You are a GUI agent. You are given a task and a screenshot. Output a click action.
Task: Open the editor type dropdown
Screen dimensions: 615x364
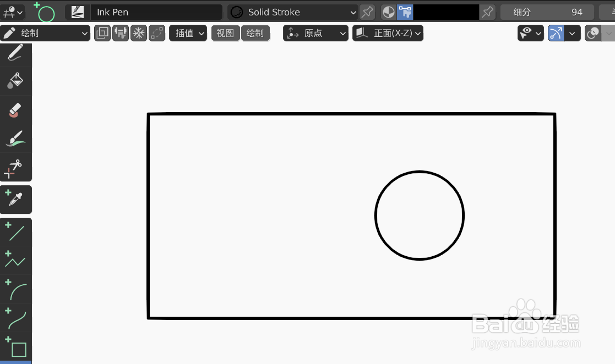tap(13, 12)
